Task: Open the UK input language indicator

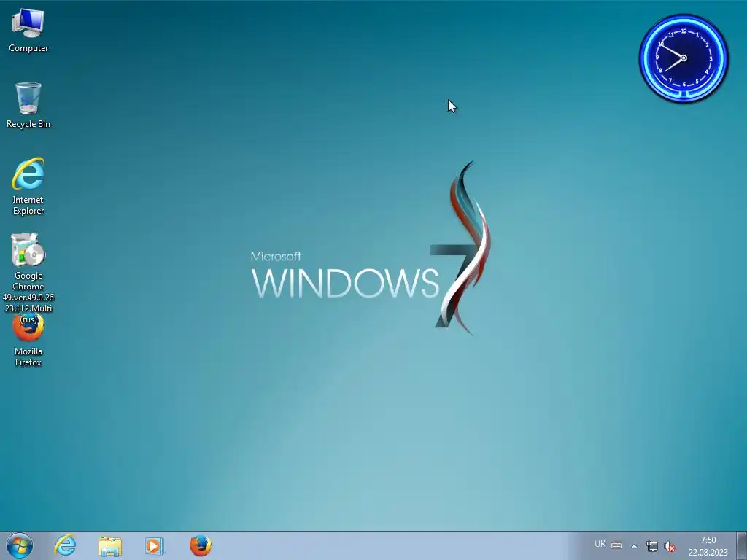Action: pos(600,544)
